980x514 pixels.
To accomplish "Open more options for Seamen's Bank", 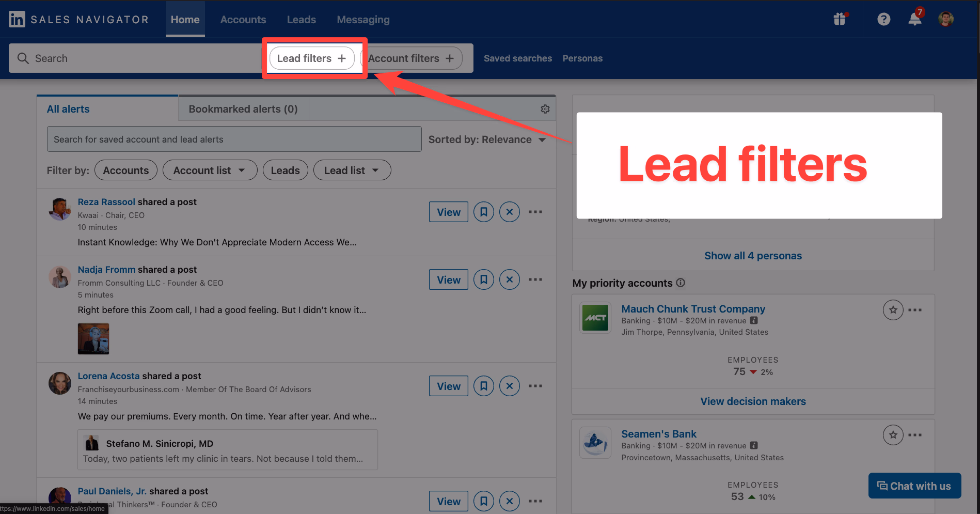I will tap(915, 435).
